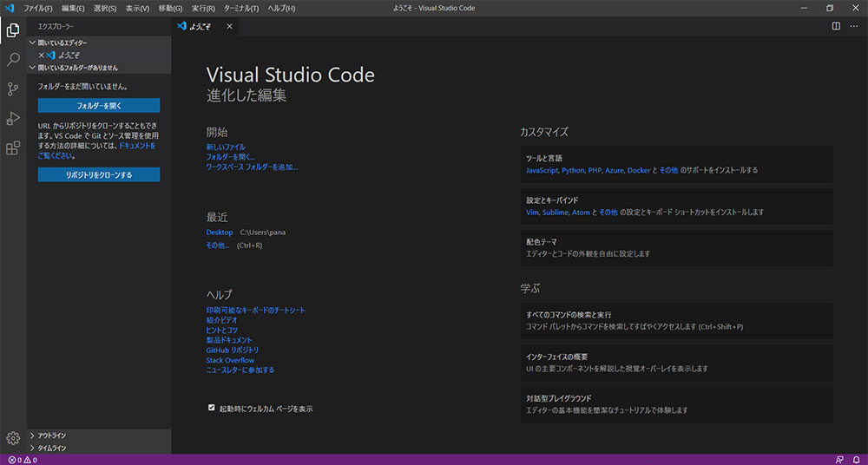Open the Extensions view icon
The width and height of the screenshot is (868, 465).
click(13, 148)
